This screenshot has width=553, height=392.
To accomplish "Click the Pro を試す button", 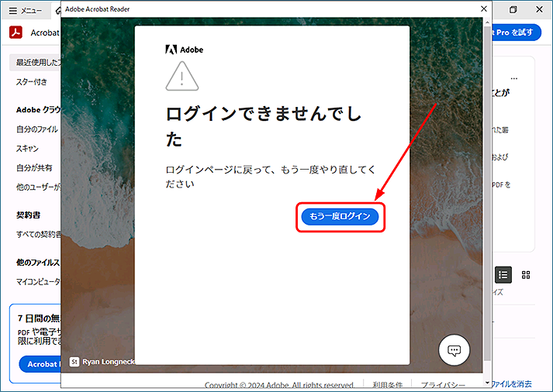I will [517, 33].
